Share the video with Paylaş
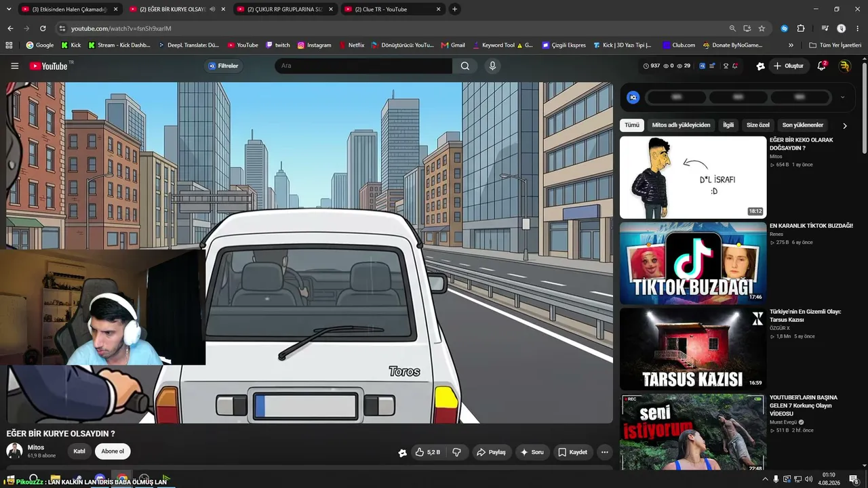Screen dimensions: 868x488 point(491,452)
